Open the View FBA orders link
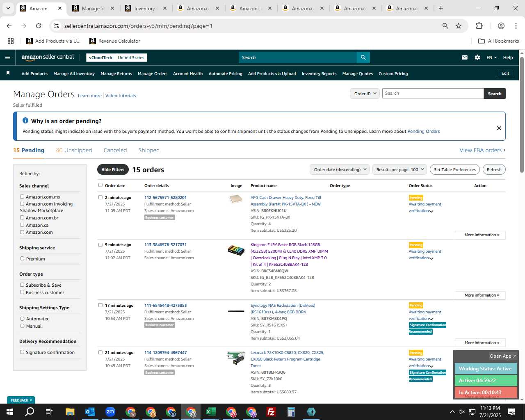Viewport: 525px width, 420px height. pos(482,150)
